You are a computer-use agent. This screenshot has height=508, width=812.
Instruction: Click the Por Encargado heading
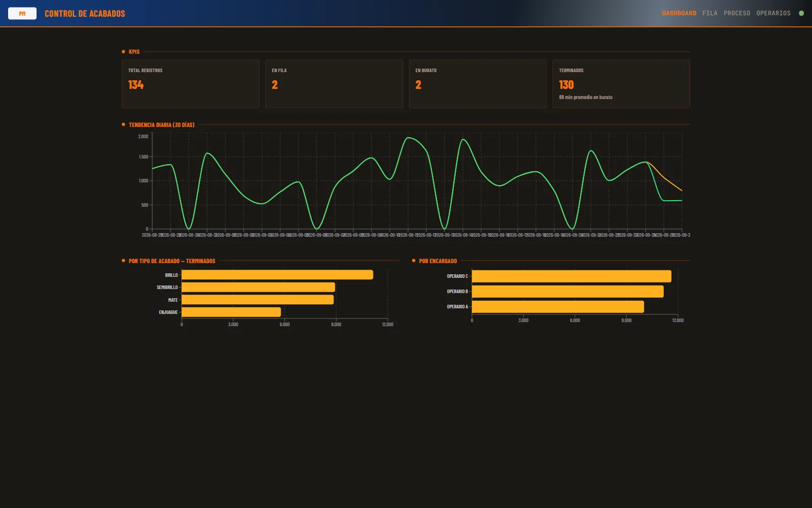(x=438, y=261)
